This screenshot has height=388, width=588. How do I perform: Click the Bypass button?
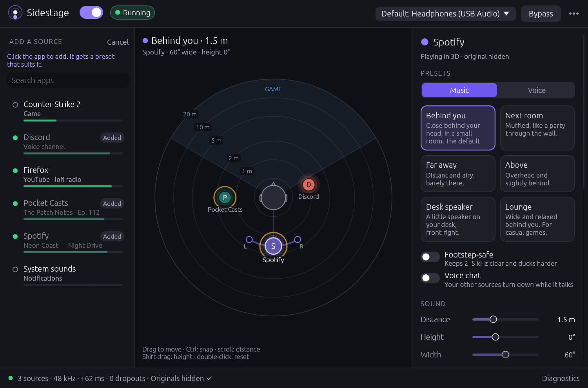pos(541,14)
